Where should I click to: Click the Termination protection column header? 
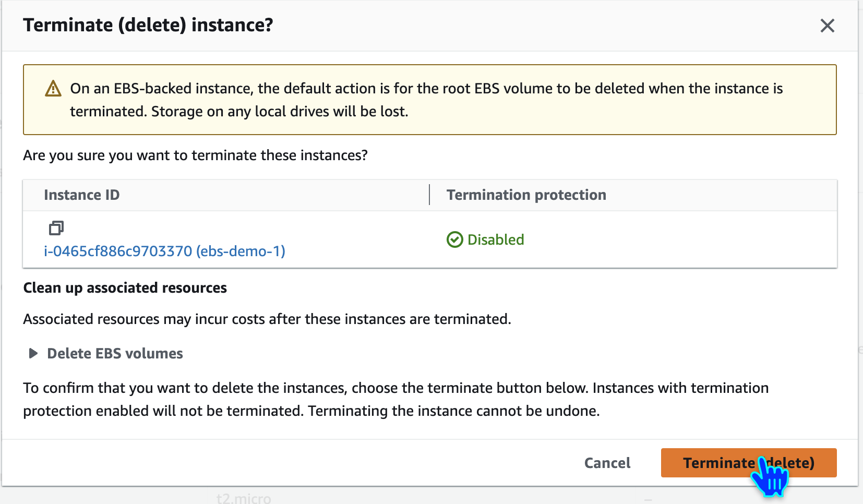[x=526, y=195]
